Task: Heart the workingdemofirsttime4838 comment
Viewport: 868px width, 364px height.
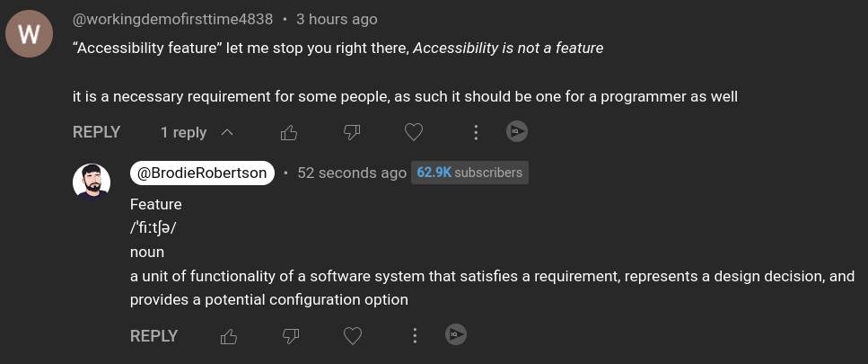Action: (413, 133)
